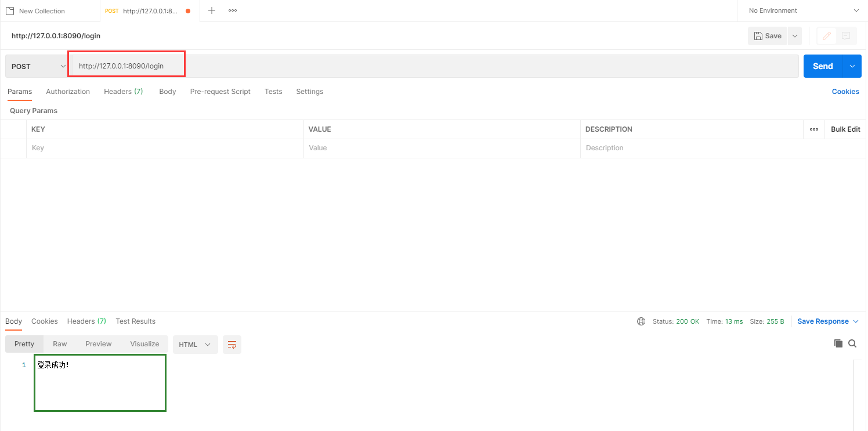
Task: Click the pencil edit icon
Action: tap(827, 36)
